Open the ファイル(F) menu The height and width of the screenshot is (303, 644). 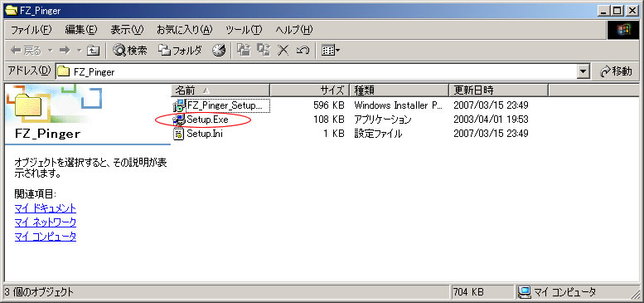[x=31, y=30]
